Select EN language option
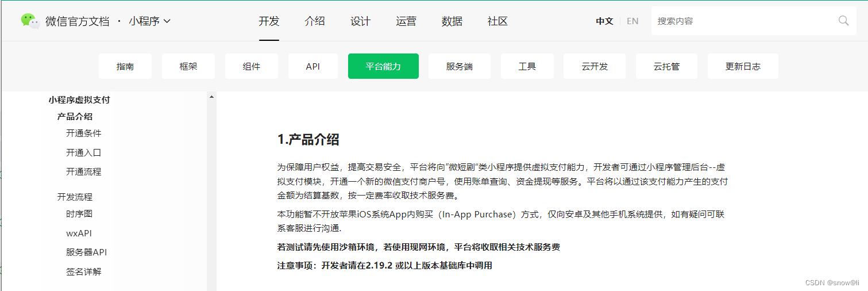Viewport: 868px width, 291px height. [x=632, y=21]
